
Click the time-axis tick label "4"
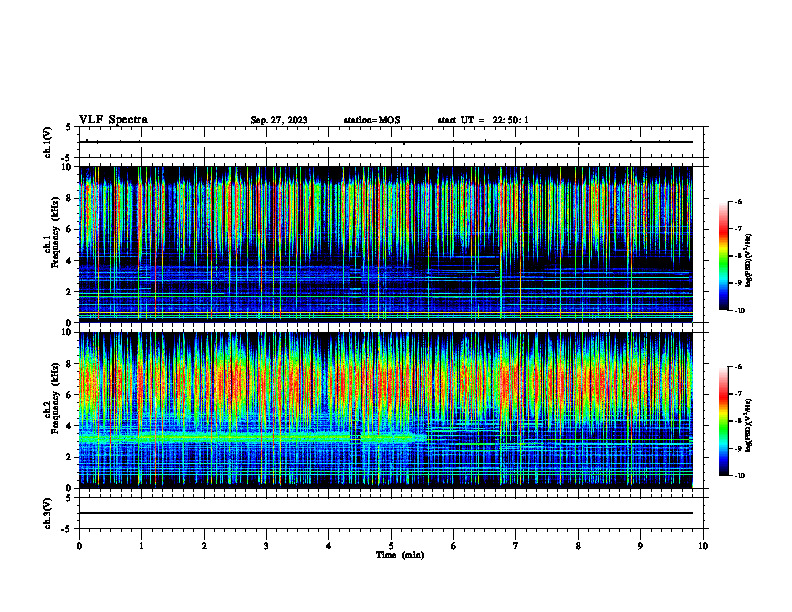tap(329, 546)
